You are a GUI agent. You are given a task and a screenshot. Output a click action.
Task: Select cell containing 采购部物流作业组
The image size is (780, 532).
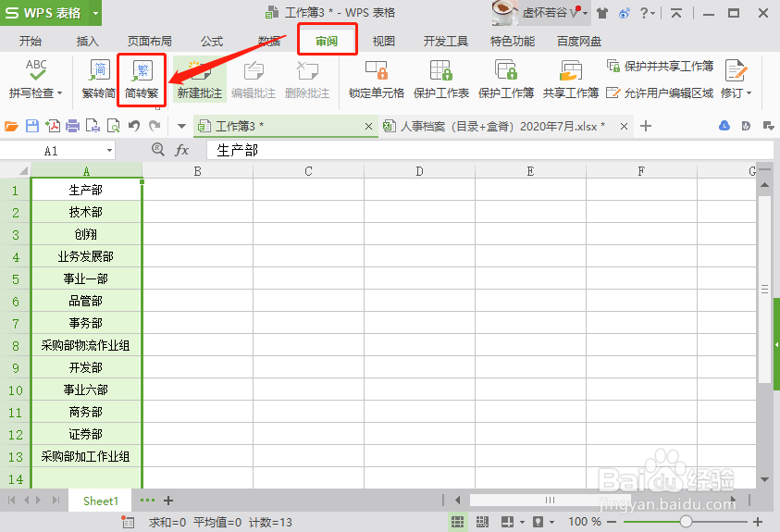coord(86,345)
